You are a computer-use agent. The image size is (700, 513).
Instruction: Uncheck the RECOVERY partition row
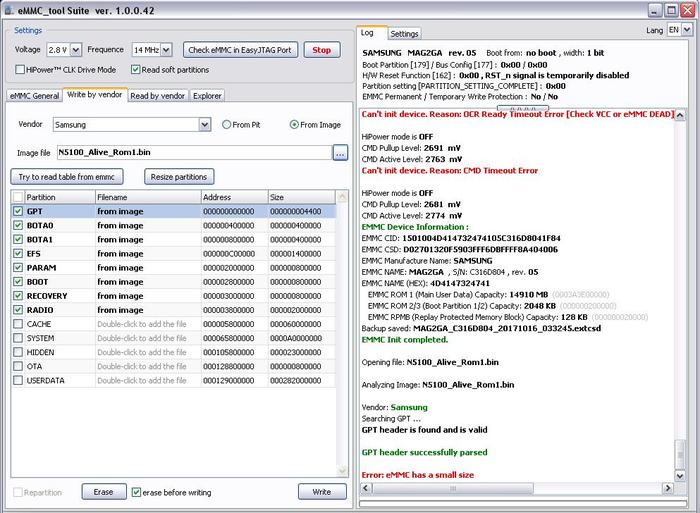18,296
